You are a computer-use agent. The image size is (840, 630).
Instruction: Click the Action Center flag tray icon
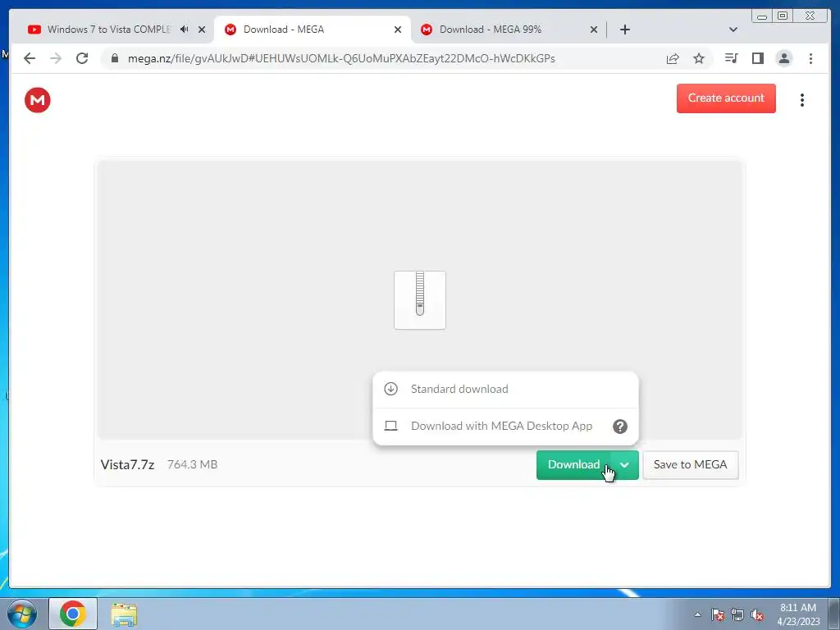(x=717, y=614)
